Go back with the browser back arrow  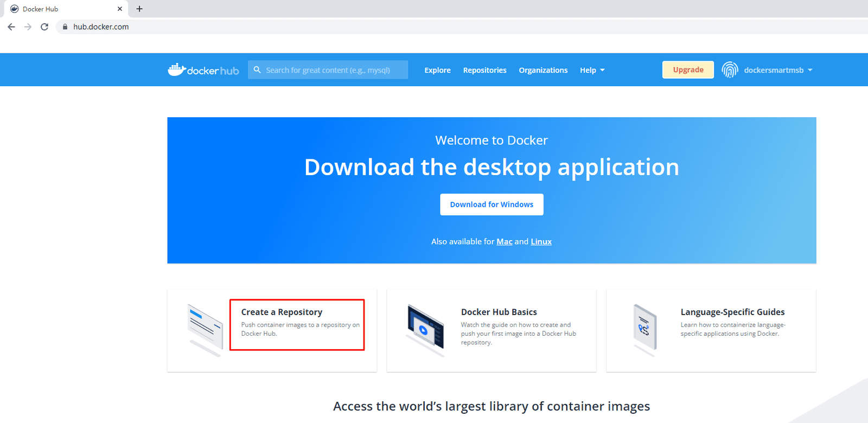(11, 27)
